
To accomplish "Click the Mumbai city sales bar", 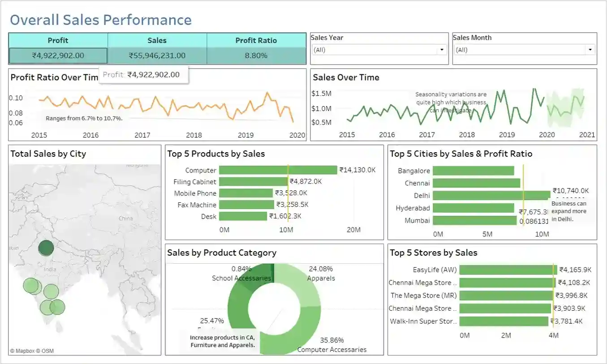I will [474, 220].
